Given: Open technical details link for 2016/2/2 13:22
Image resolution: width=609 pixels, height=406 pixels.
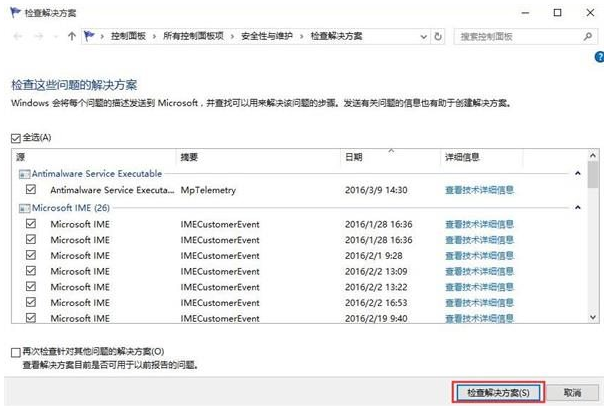Looking at the screenshot, I should (479, 287).
